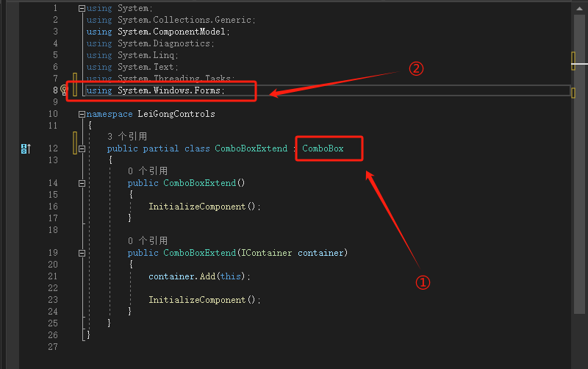Click the scrollbar up arrow at top right
Screen dimensions: 588x369
(580, 5)
